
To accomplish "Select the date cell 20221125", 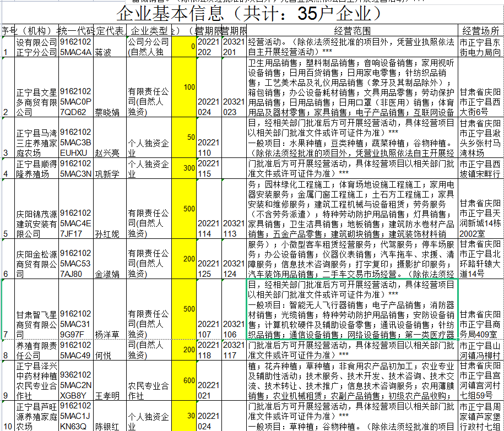I will point(208,263).
